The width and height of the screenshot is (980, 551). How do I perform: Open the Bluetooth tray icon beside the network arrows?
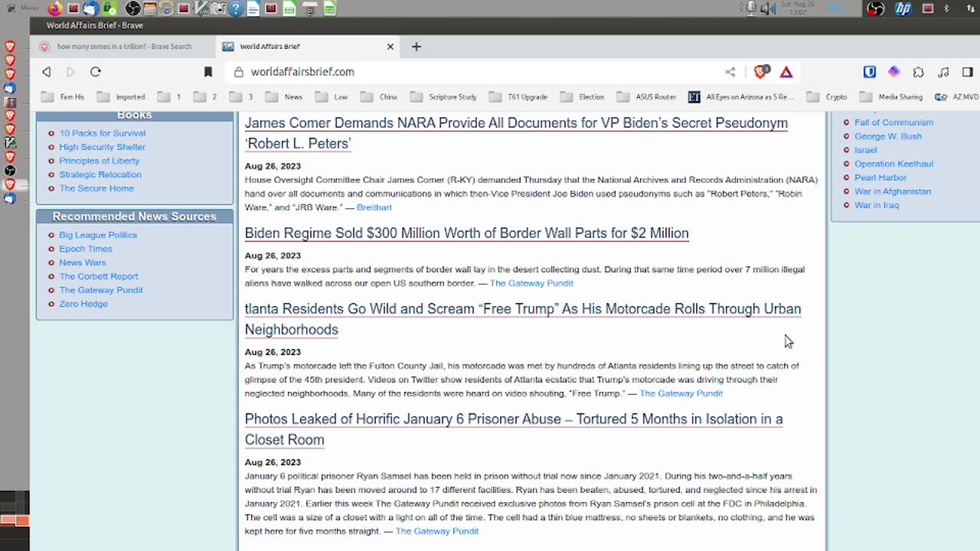(x=946, y=8)
